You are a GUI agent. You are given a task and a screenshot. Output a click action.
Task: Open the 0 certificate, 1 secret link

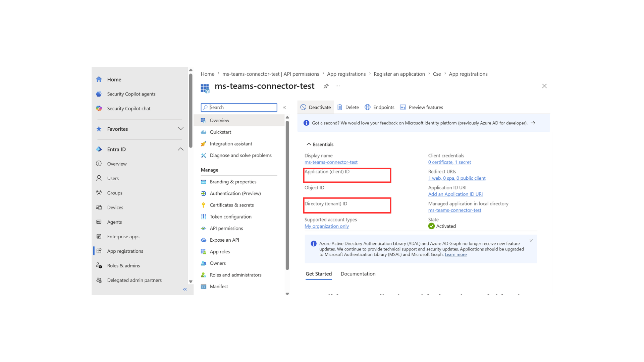click(x=449, y=162)
